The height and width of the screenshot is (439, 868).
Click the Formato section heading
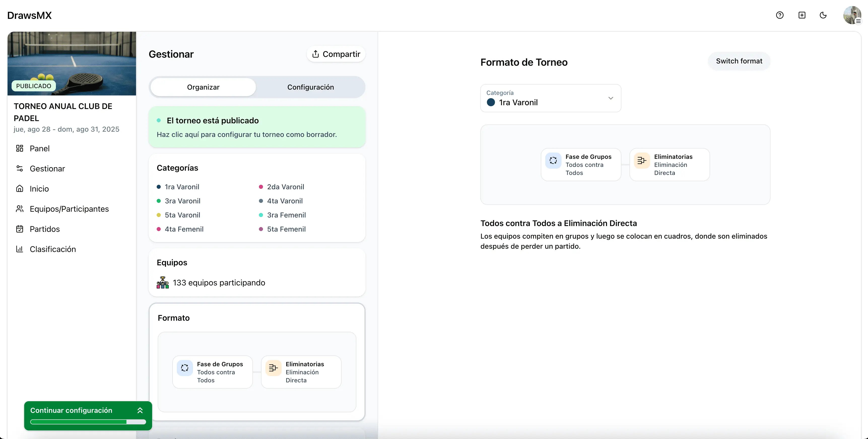[x=174, y=318]
